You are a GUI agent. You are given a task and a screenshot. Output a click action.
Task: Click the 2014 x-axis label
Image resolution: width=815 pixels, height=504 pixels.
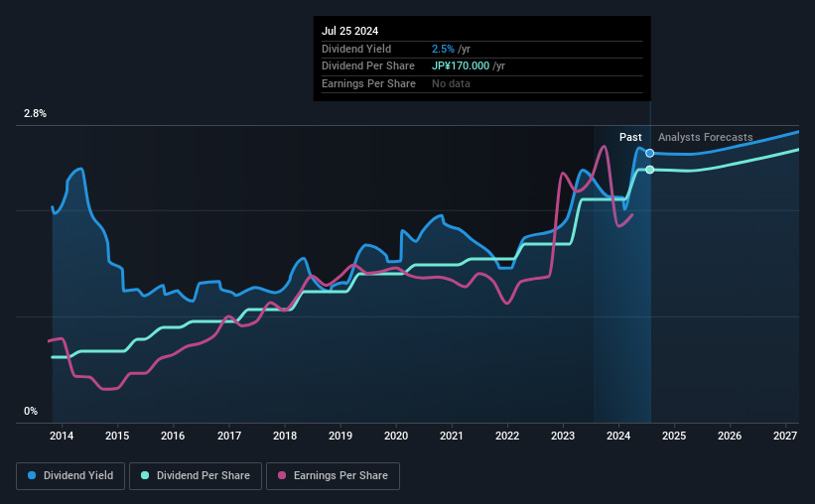pos(62,436)
